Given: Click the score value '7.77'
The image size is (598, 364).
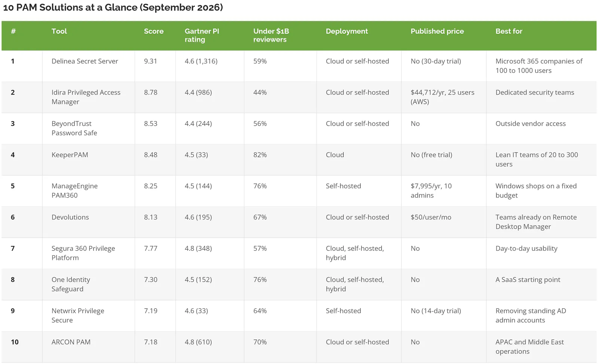Looking at the screenshot, I should (x=151, y=249).
